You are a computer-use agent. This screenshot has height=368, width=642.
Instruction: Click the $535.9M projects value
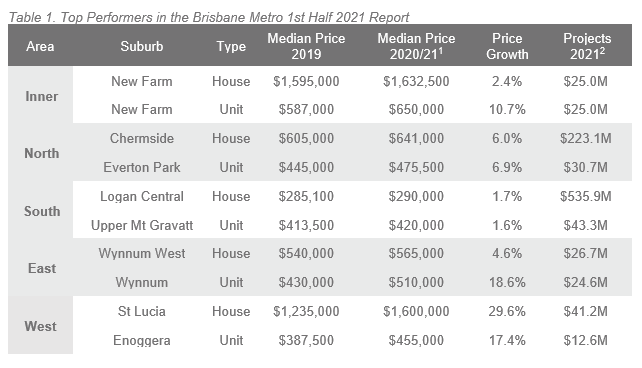coord(585,196)
